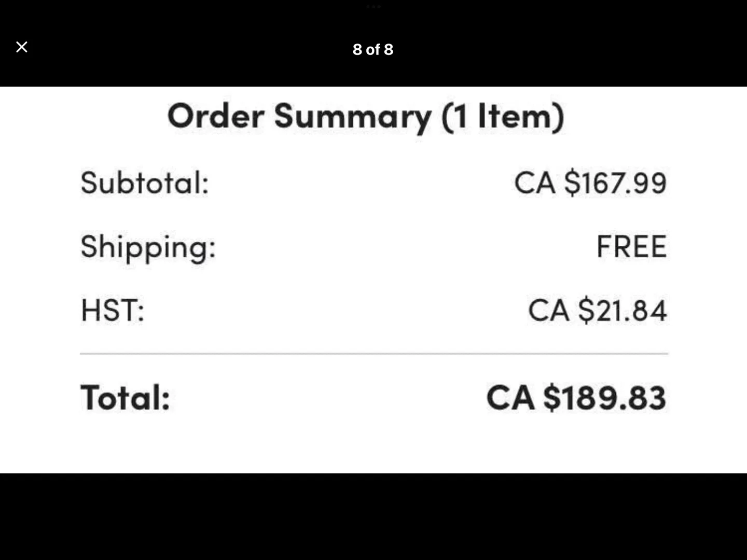747x560 pixels.
Task: Click the $21.84 HST amount
Action: coord(622,310)
